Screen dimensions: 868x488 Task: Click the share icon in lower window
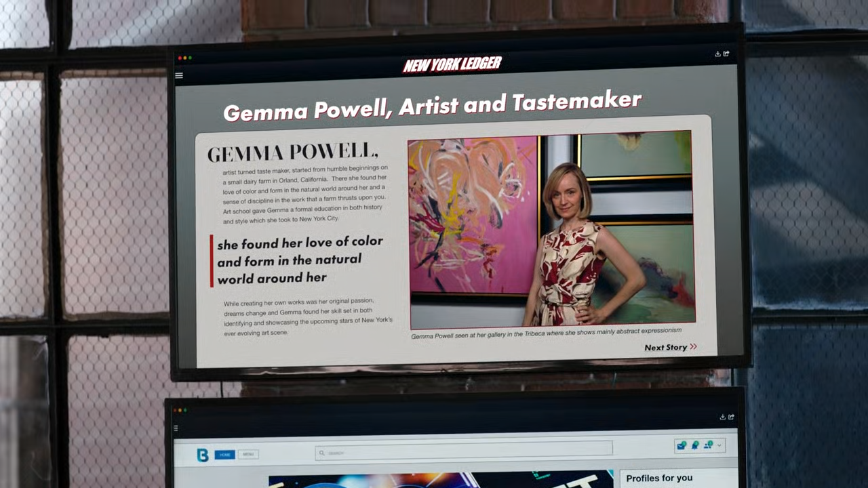tap(731, 417)
